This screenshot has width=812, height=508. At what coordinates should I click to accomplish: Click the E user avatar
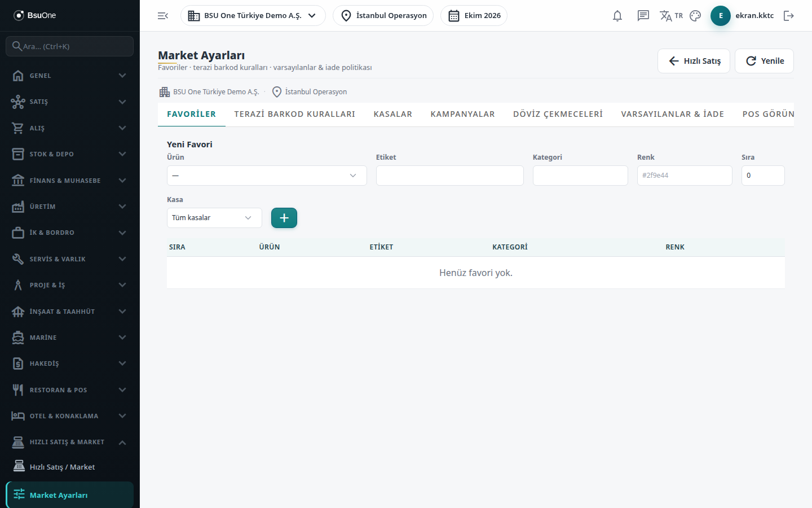click(x=721, y=16)
